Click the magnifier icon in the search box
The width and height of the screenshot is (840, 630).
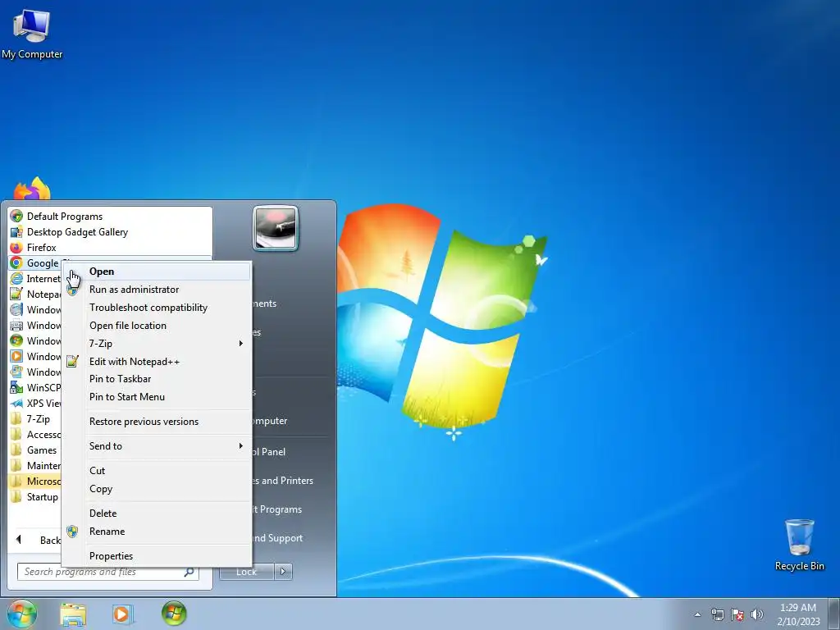[x=189, y=572]
